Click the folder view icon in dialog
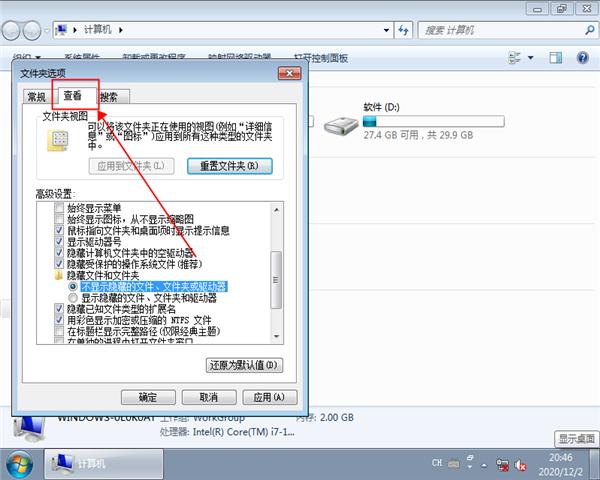Viewport: 600px width, 480px height. pos(58,140)
